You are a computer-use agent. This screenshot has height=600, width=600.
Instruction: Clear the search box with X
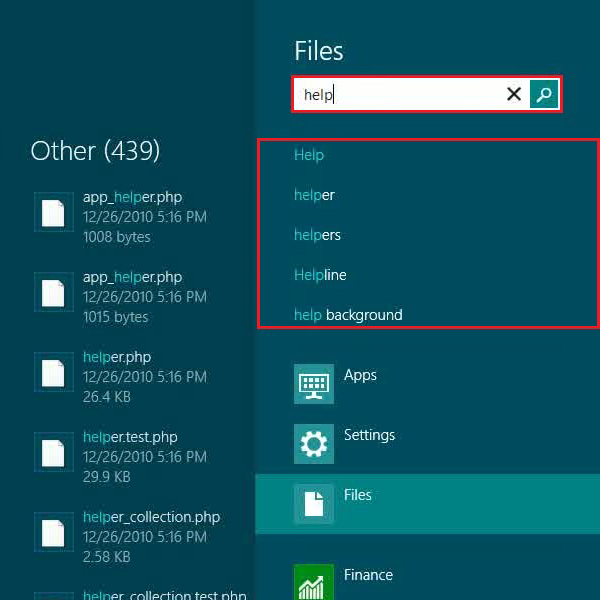point(514,94)
